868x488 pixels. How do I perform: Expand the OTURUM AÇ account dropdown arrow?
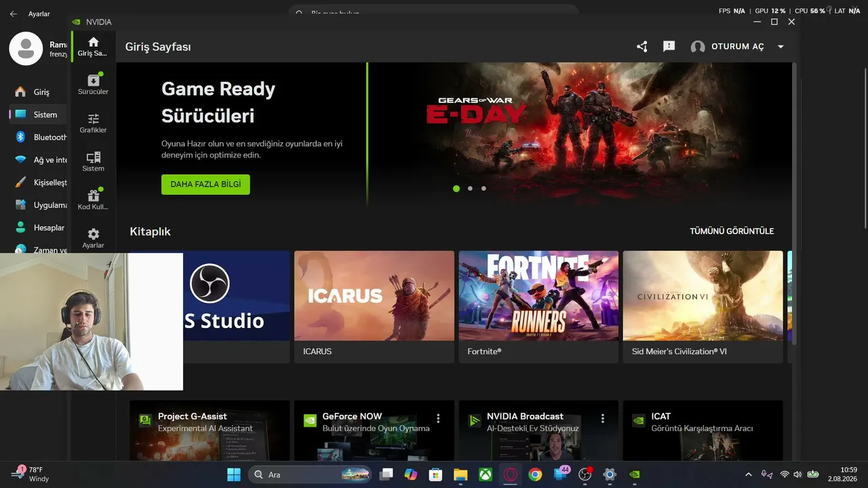[781, 47]
